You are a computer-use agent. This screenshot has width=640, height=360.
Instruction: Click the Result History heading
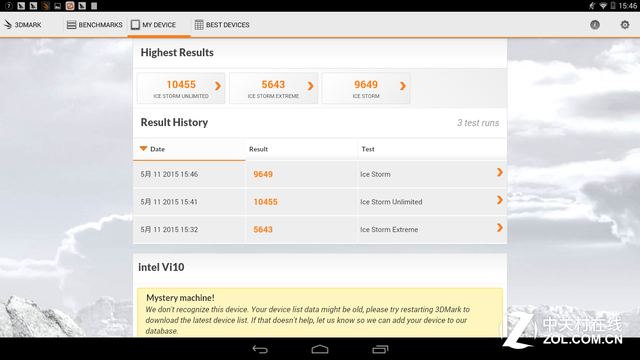pos(174,122)
